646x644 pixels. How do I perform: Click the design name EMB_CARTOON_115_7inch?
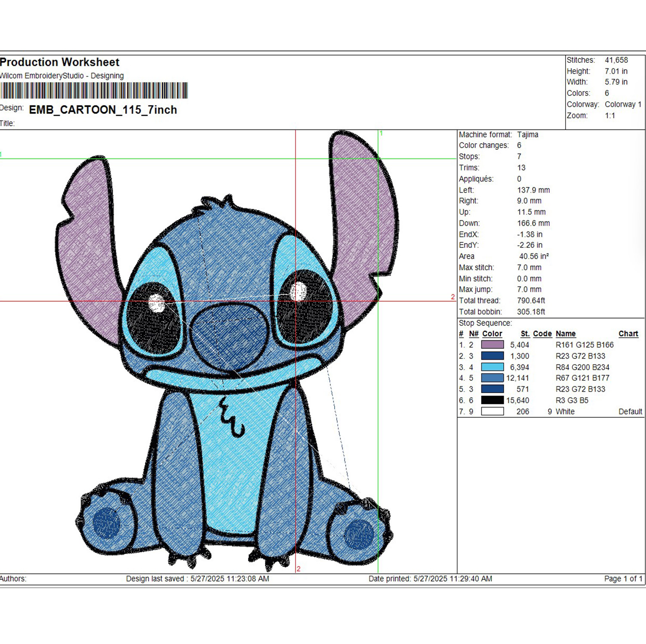click(103, 110)
